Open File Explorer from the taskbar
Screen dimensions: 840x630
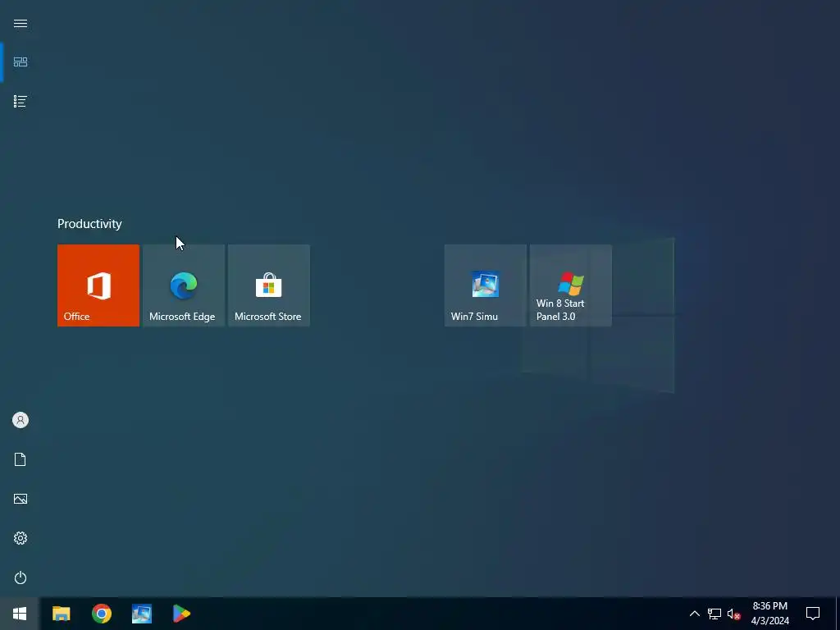[61, 614]
